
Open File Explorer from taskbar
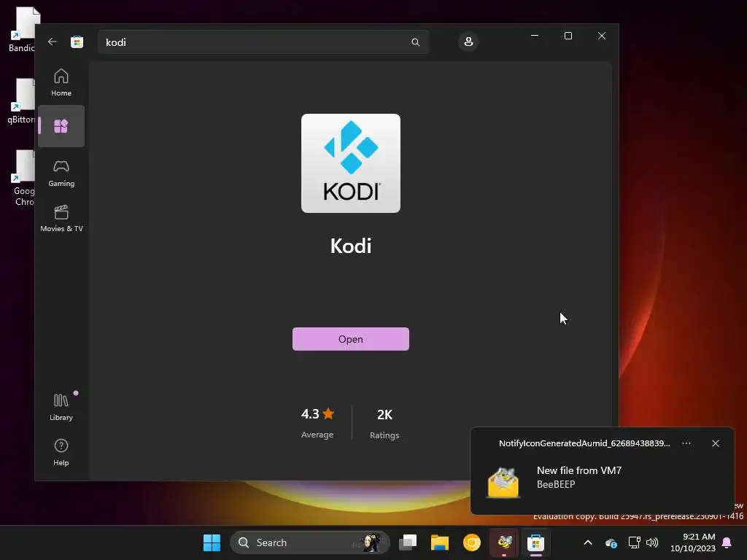point(440,542)
